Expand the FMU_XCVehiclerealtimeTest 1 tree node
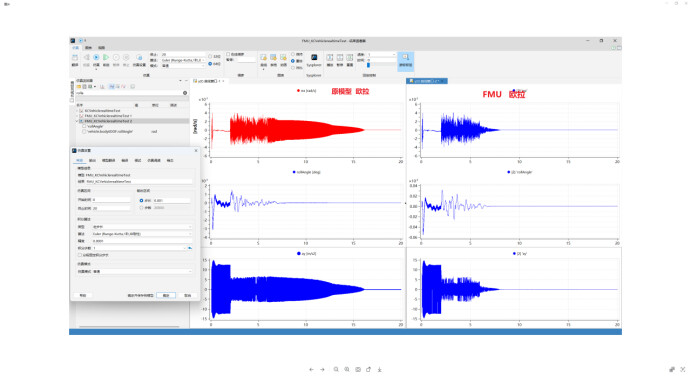Screen dimensions: 692x376 (77, 116)
